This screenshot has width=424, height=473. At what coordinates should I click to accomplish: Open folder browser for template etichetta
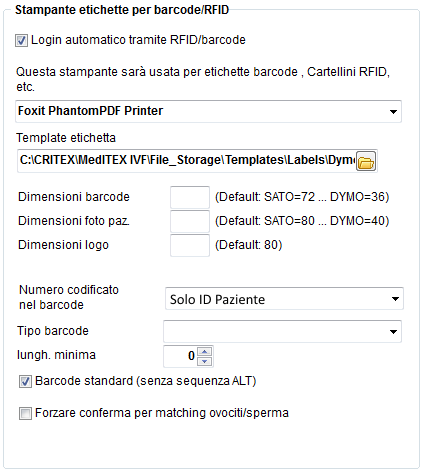pyautogui.click(x=366, y=161)
